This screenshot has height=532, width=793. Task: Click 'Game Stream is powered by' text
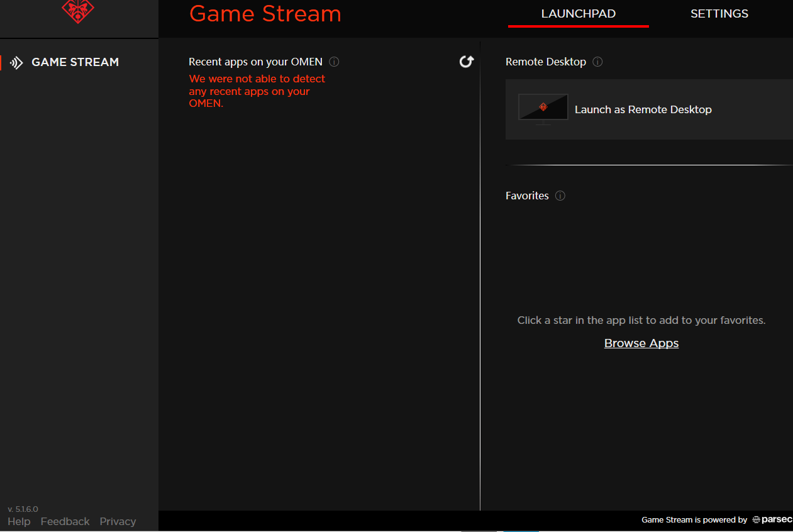click(x=694, y=520)
